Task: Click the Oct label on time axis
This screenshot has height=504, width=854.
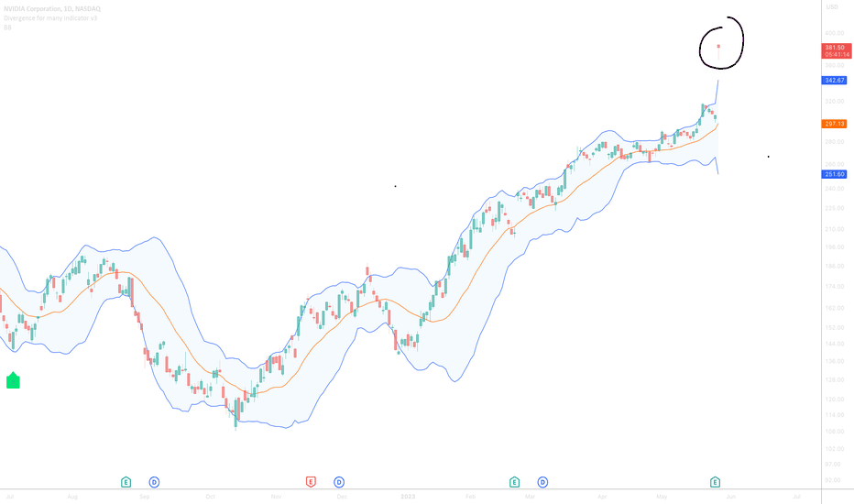Action: (210, 497)
